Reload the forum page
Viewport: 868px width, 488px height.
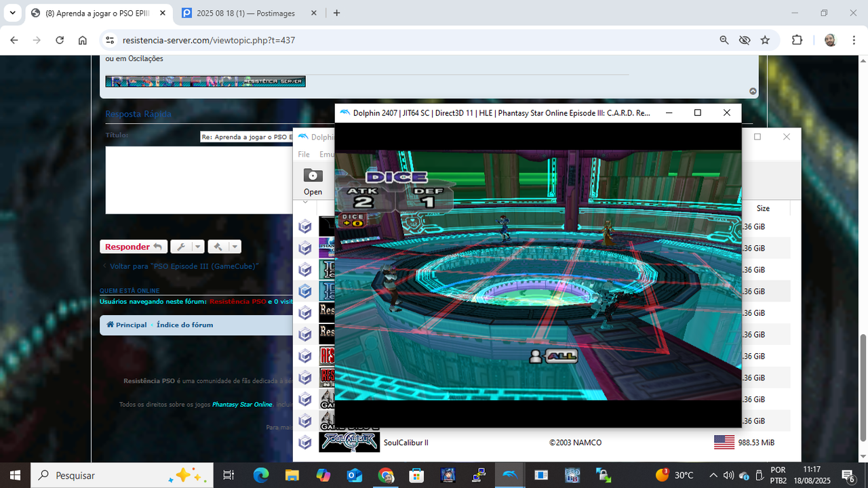point(60,40)
